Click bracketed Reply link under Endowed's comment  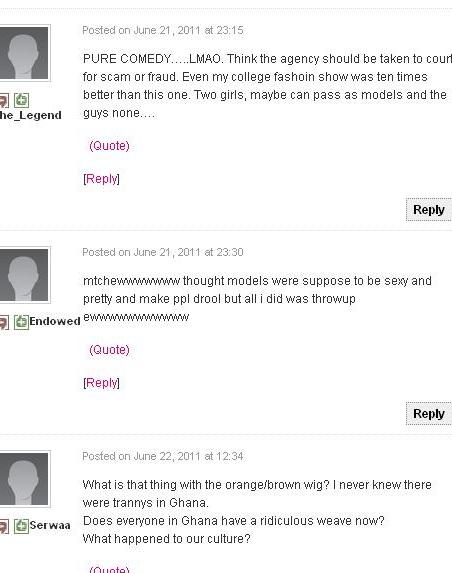click(101, 383)
